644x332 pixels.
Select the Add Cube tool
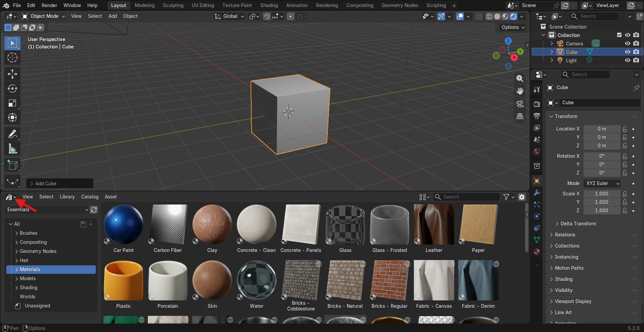(x=12, y=165)
